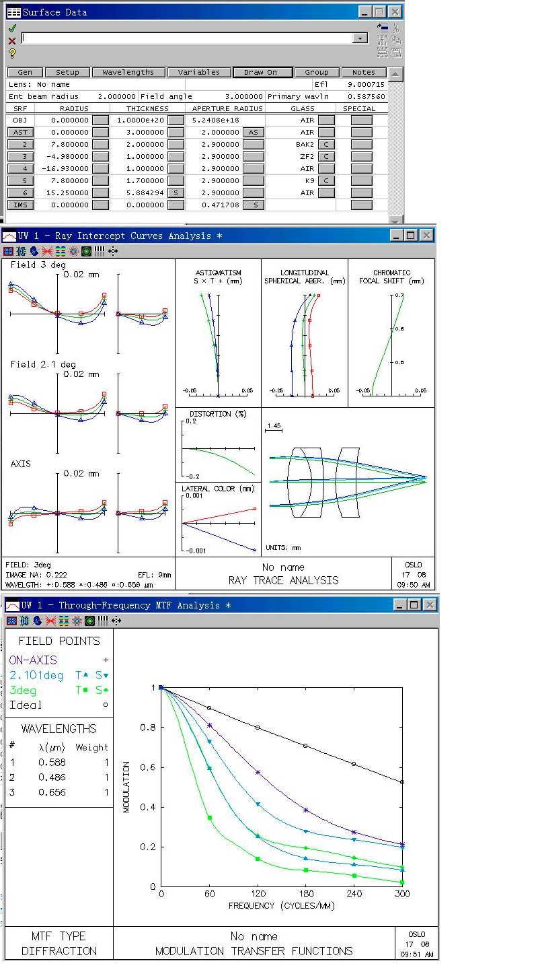Viewport: 538px width, 980px height.
Task: Click the 2.101deg field point legend entry
Action: 59,675
